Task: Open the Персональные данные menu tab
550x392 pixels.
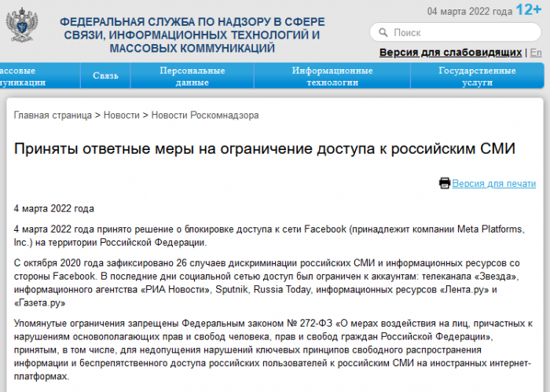Action: [x=192, y=76]
